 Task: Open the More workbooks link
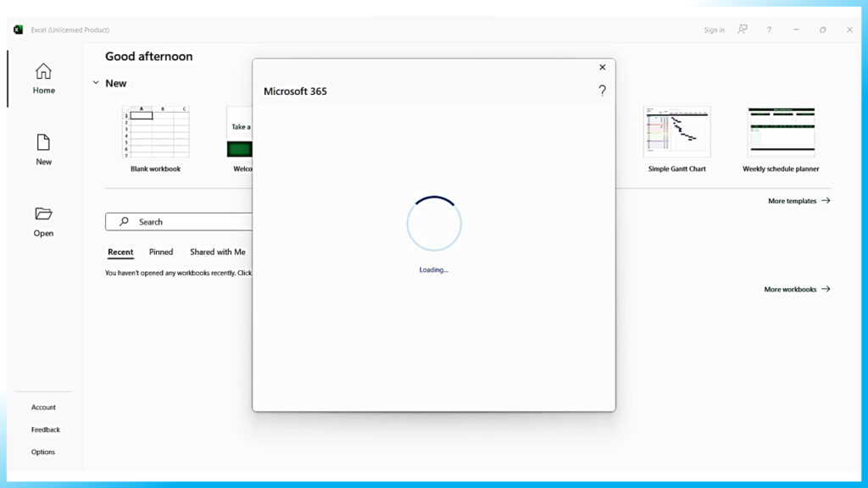797,290
